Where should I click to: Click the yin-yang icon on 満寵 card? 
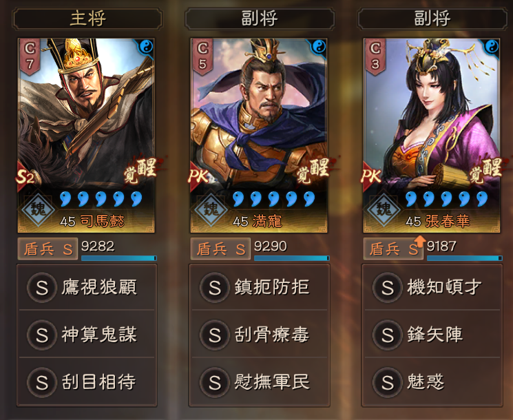point(319,47)
